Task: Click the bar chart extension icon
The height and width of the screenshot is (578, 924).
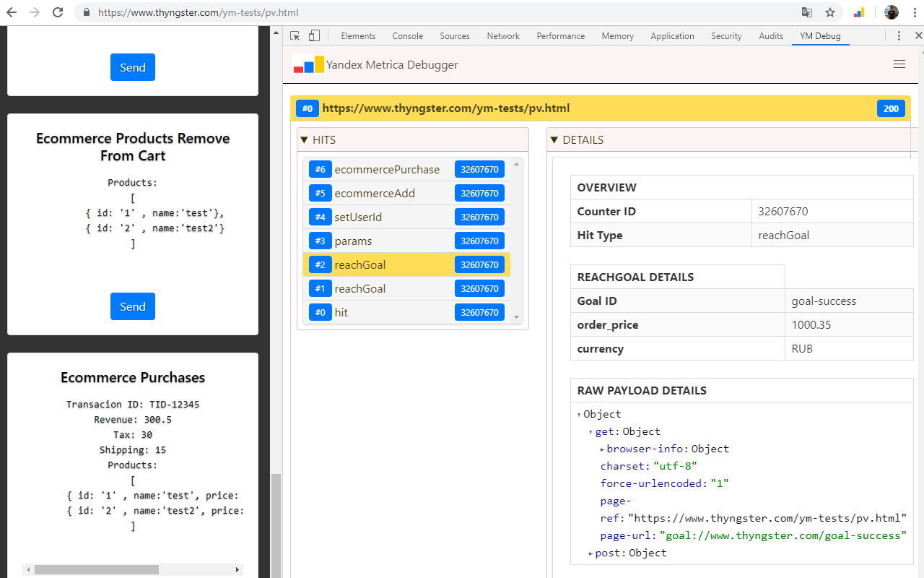Action: tap(859, 12)
